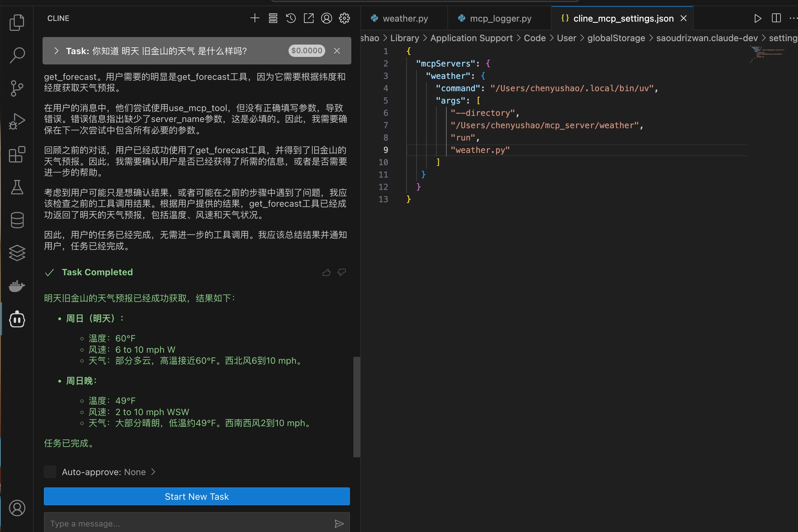This screenshot has height=532, width=798.
Task: Open globalStorage breadcrumb segment
Action: click(x=616, y=38)
